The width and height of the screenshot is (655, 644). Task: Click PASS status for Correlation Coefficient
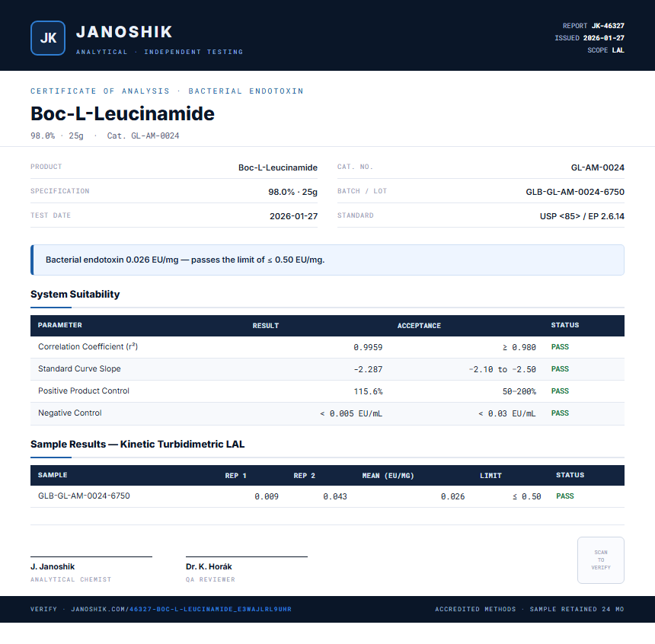[x=560, y=347]
